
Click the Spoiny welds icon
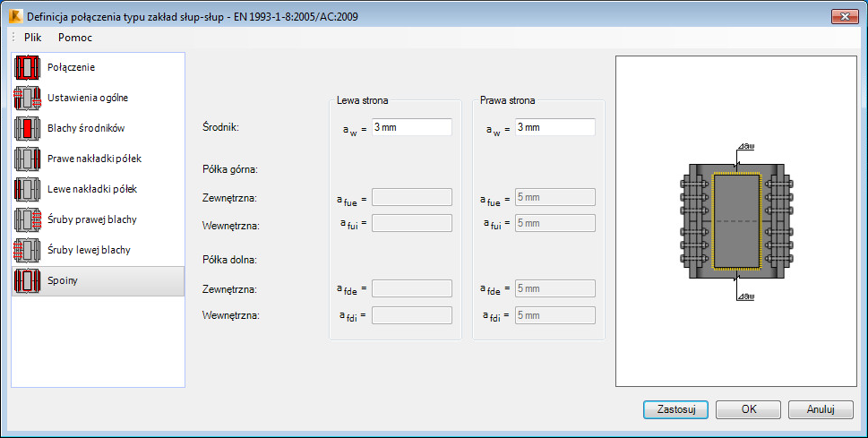[x=27, y=280]
